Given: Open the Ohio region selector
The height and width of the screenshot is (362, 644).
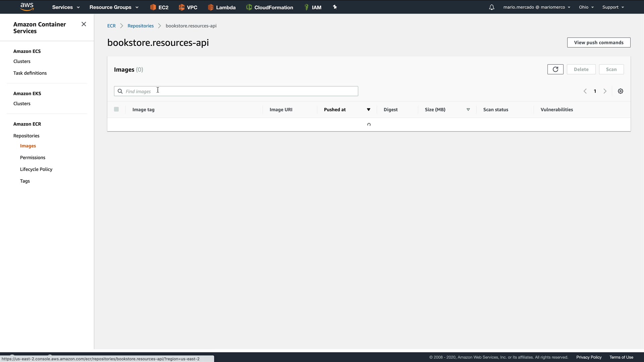Looking at the screenshot, I should coord(586,7).
